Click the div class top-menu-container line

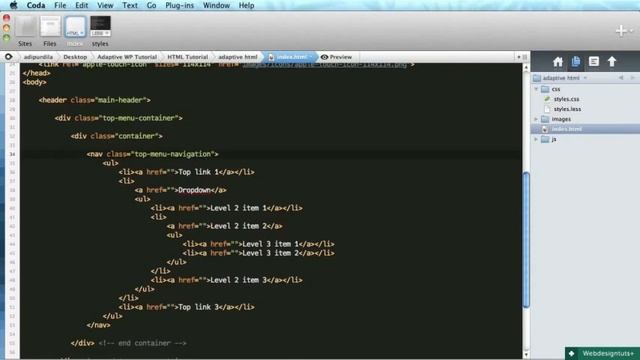coord(119,118)
